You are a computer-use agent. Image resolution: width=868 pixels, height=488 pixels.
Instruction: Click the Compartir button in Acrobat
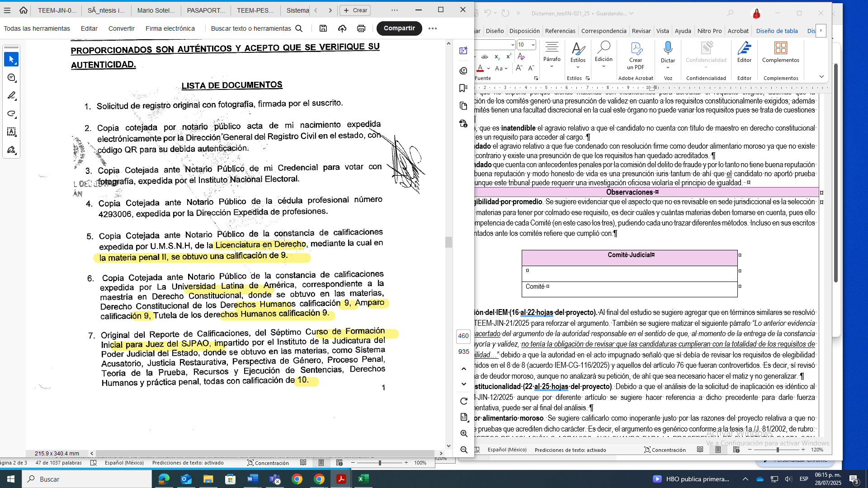pyautogui.click(x=399, y=28)
